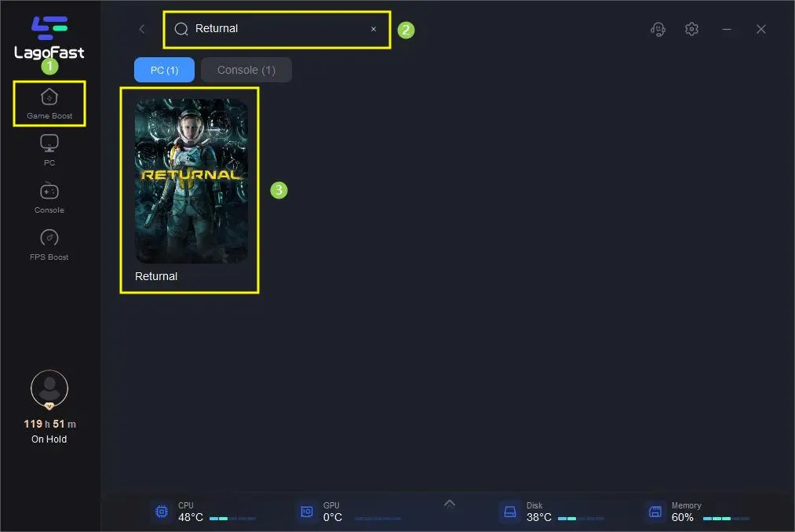
Task: Click the Disk usage bar
Action: [581, 519]
